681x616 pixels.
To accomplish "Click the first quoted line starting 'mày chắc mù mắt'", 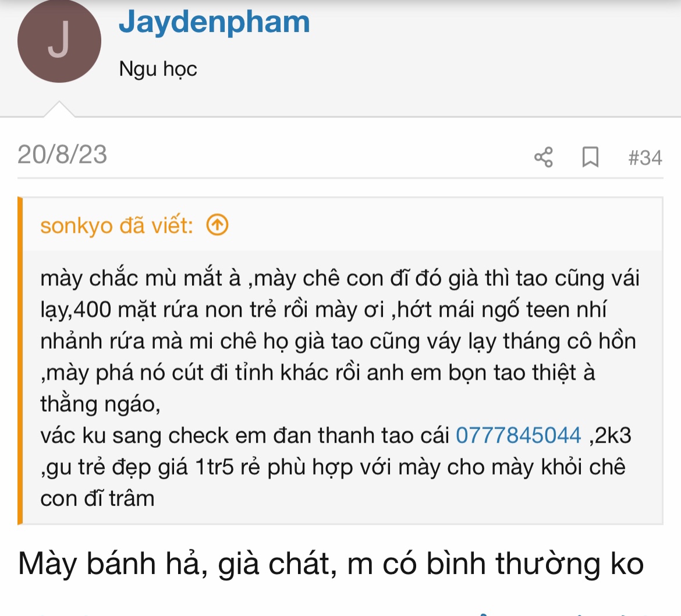I will tap(340, 278).
